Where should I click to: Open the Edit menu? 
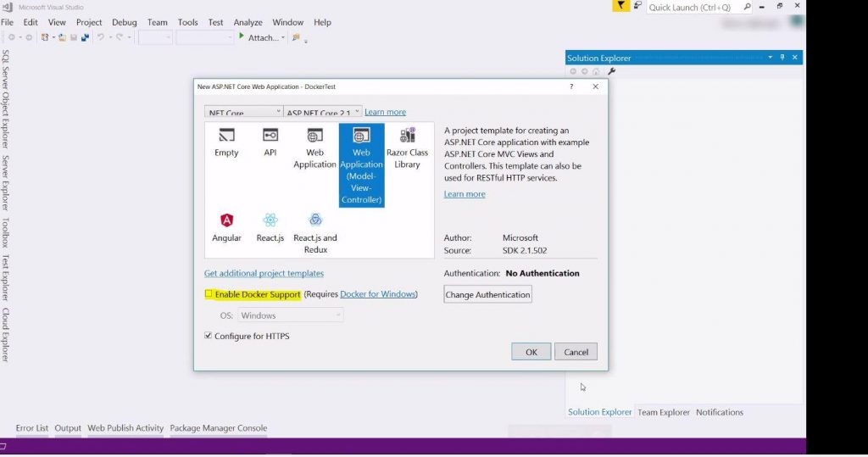point(31,22)
